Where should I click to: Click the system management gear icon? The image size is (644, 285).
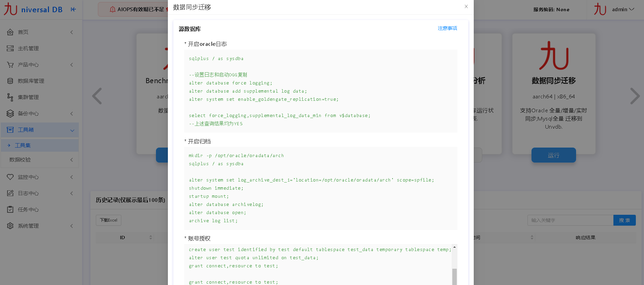(10, 226)
